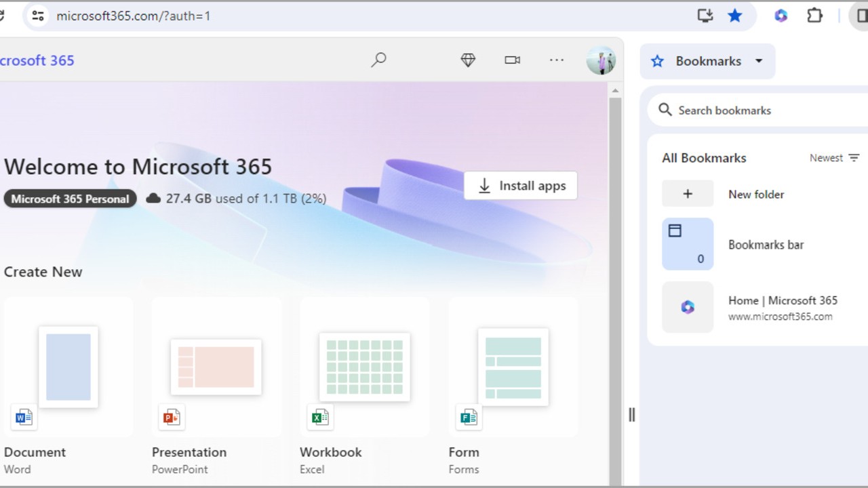Click the Excel icon under Workbook

[319, 418]
